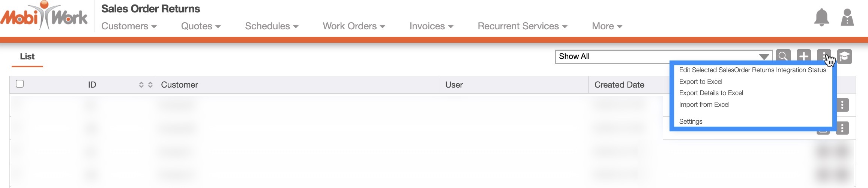The width and height of the screenshot is (868, 188).
Task: Open the first row's three-dot actions menu
Action: 842,105
